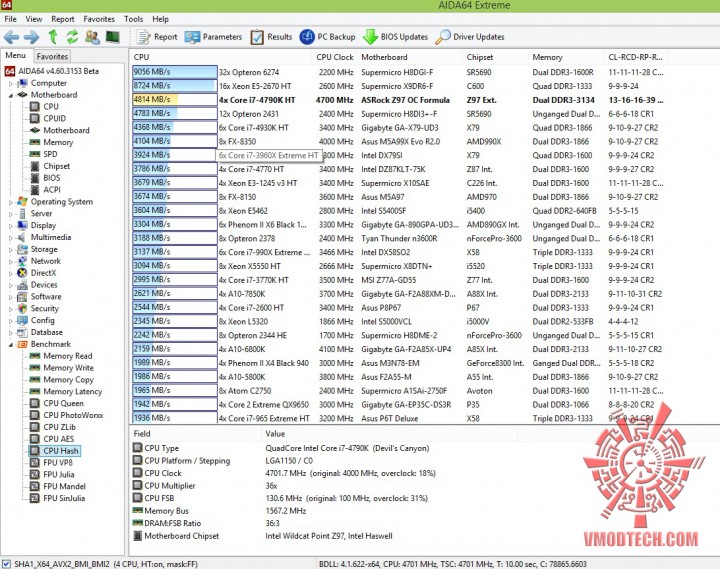Image resolution: width=720 pixels, height=569 pixels.
Task: Open the Favorites menu
Action: pyautogui.click(x=99, y=19)
